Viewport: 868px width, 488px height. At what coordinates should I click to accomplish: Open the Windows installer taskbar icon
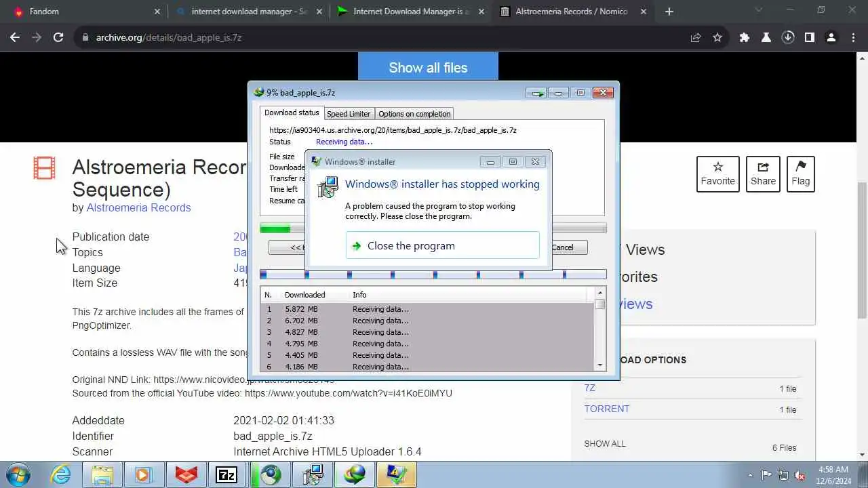click(x=312, y=474)
